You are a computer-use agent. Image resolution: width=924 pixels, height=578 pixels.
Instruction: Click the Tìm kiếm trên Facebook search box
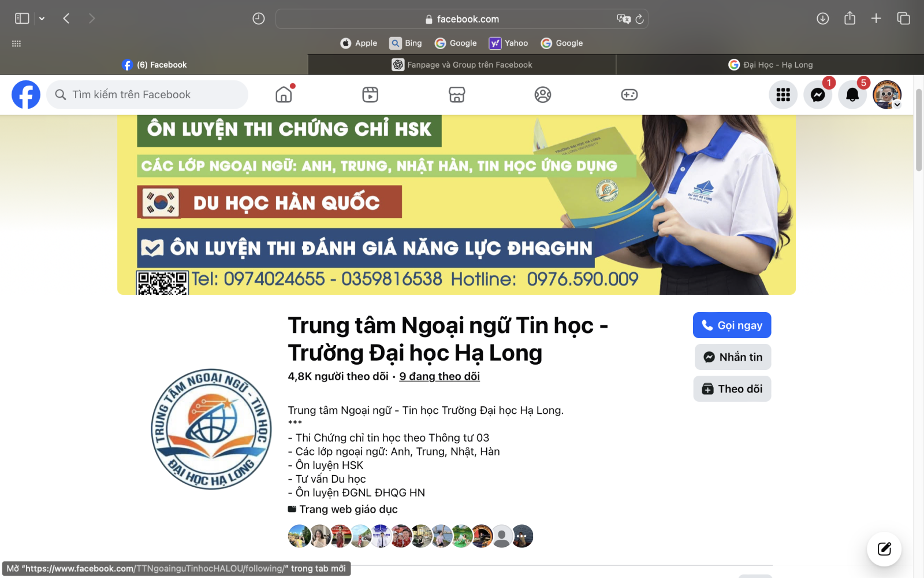coord(147,95)
